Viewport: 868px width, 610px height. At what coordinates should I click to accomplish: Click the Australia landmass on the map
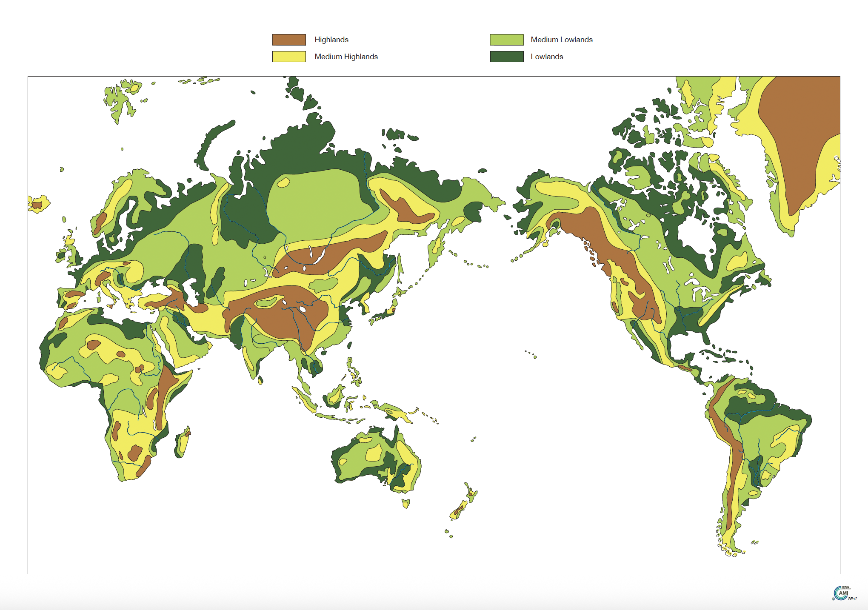point(375,459)
